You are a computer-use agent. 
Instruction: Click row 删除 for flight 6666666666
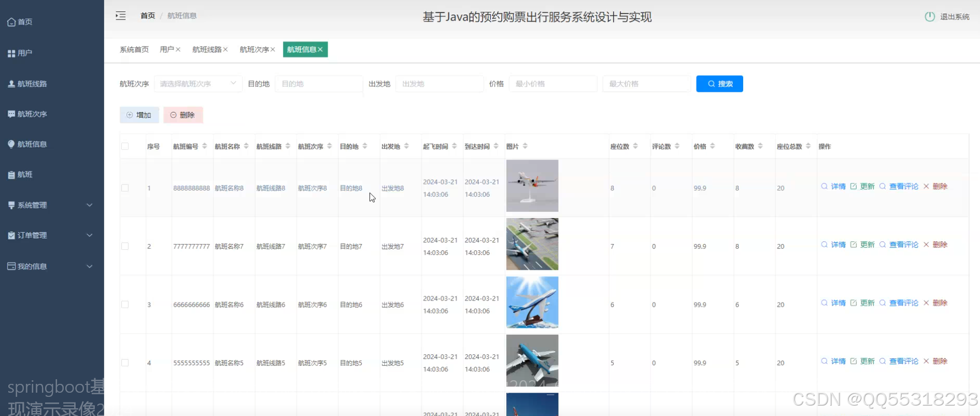coord(935,303)
